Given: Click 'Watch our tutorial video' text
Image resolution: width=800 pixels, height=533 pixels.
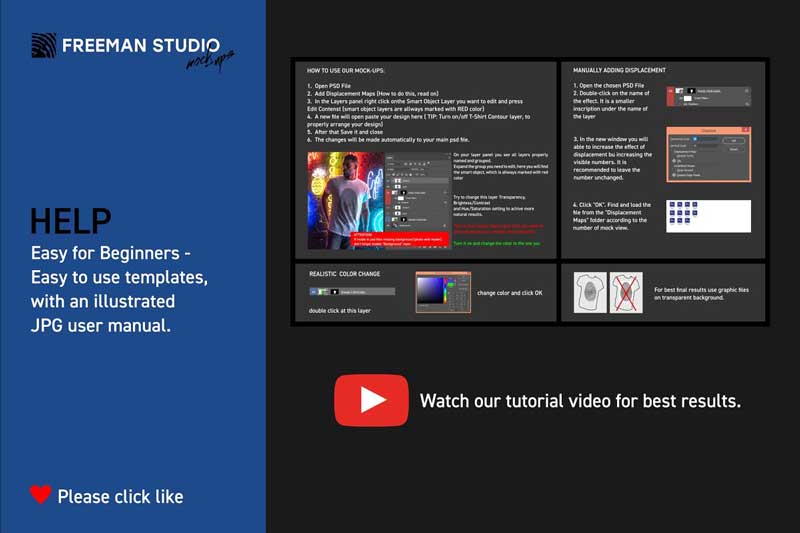Looking at the screenshot, I should pos(580,401).
